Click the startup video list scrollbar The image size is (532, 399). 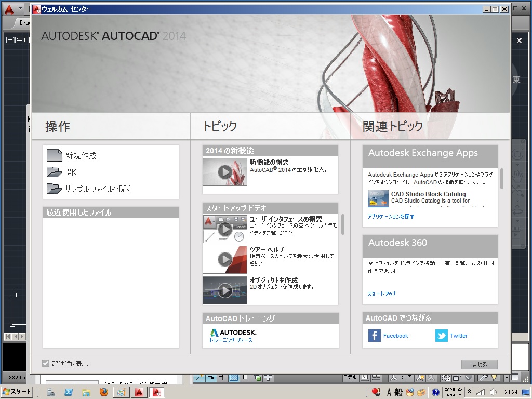[343, 224]
